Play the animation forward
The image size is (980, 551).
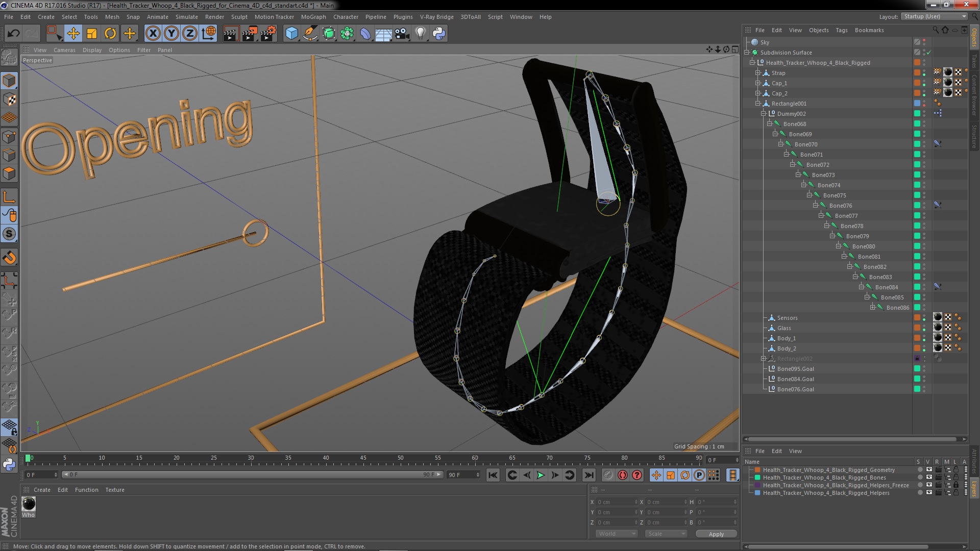(x=541, y=475)
